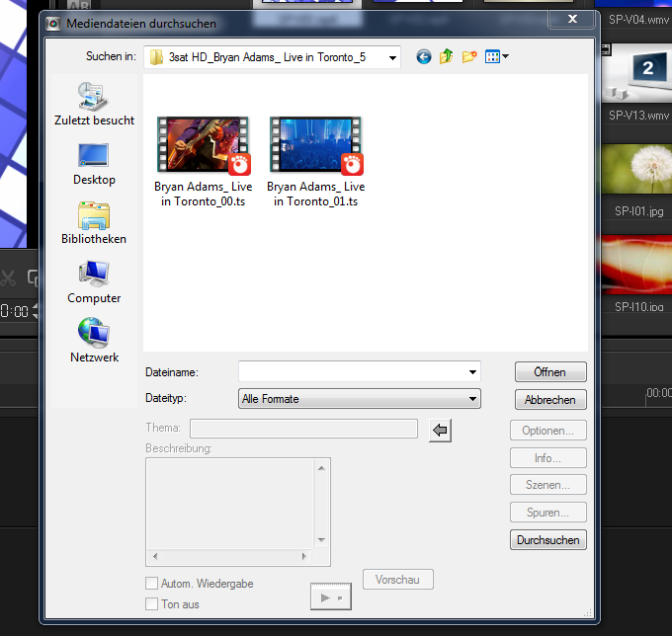This screenshot has width=672, height=636.
Task: Open the Dateityp Alle Formate dropdown
Action: (359, 399)
